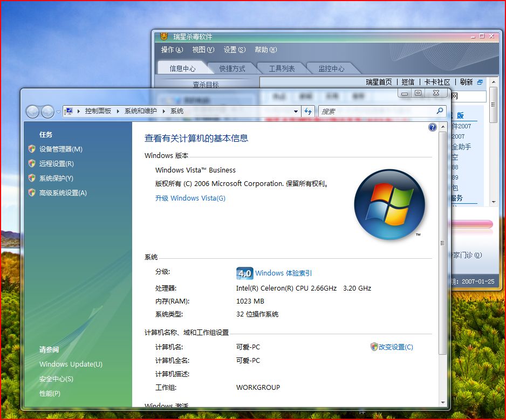Click shield icon beside 设备管理器(M)
Image resolution: width=506 pixels, height=420 pixels.
(32, 149)
